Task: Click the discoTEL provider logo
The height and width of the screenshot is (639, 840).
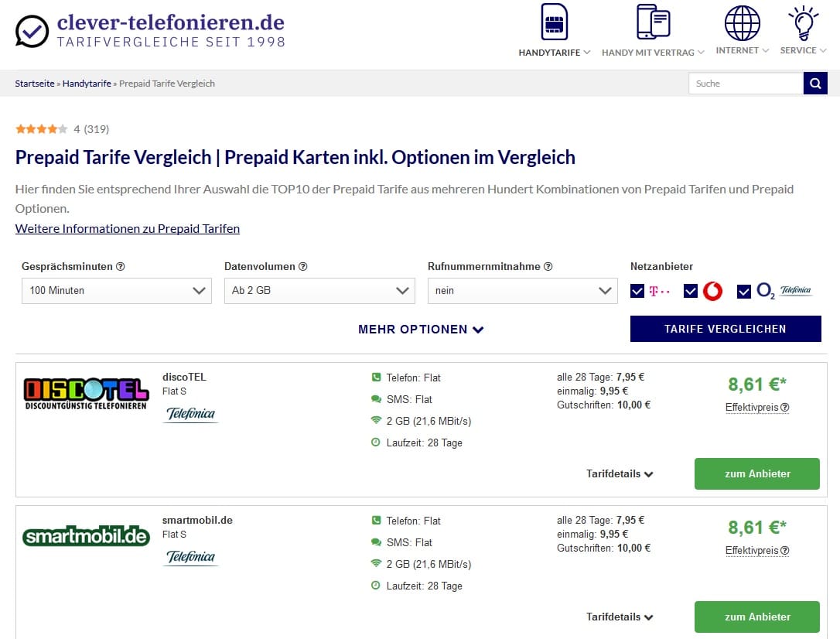Action: coord(86,394)
